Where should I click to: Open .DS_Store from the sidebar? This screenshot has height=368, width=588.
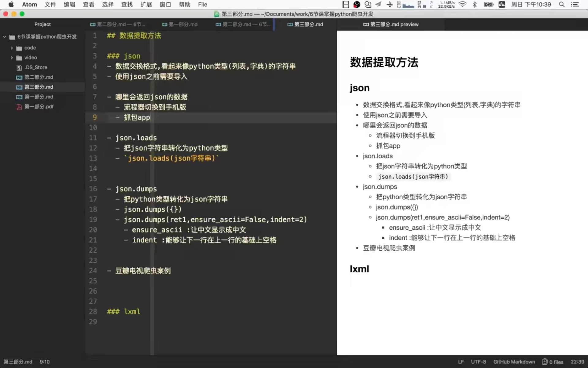pos(36,67)
